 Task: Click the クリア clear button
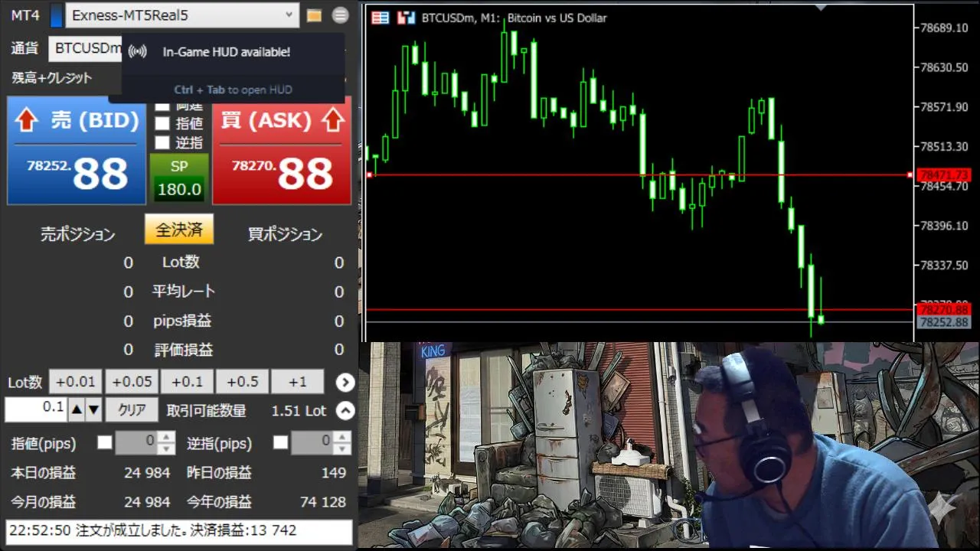click(x=132, y=410)
